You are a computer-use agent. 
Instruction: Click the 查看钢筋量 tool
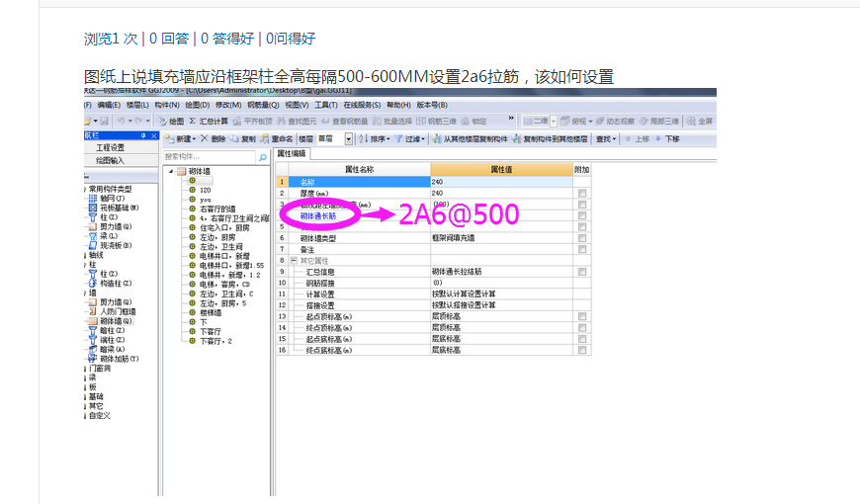[x=344, y=122]
